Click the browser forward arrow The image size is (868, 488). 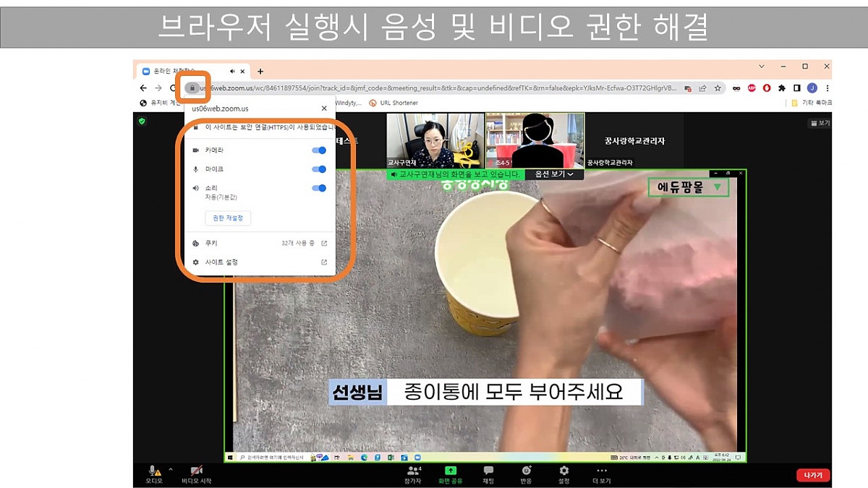coord(158,88)
